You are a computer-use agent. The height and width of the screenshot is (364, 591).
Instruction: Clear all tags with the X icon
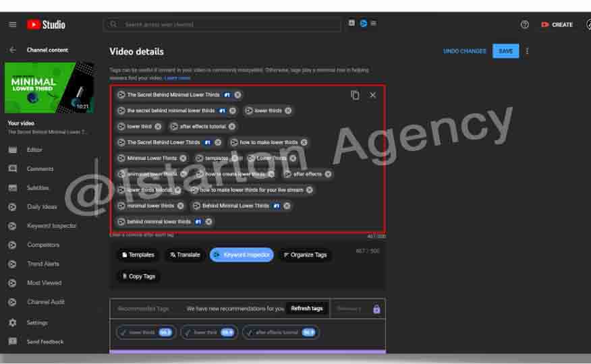pyautogui.click(x=373, y=95)
